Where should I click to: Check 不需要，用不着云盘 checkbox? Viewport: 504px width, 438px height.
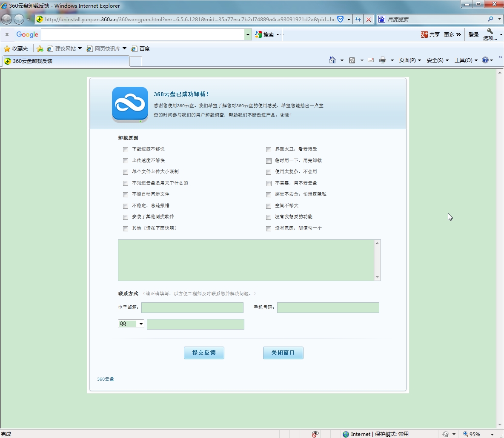click(269, 183)
